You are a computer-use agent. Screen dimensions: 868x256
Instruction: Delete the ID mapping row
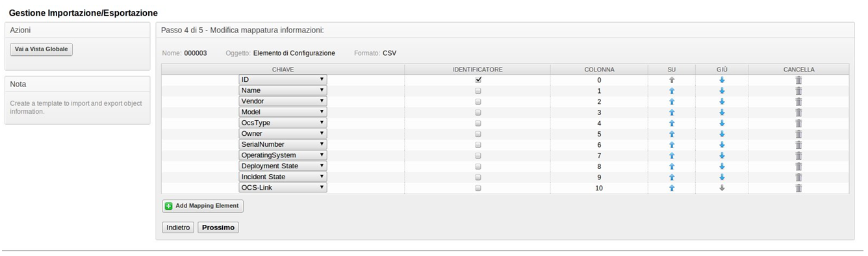[798, 80]
